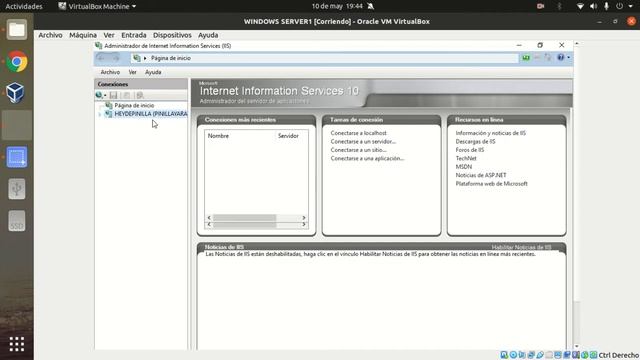Click the globe connect icon in Conexiones
This screenshot has height=360, width=640.
(99, 95)
